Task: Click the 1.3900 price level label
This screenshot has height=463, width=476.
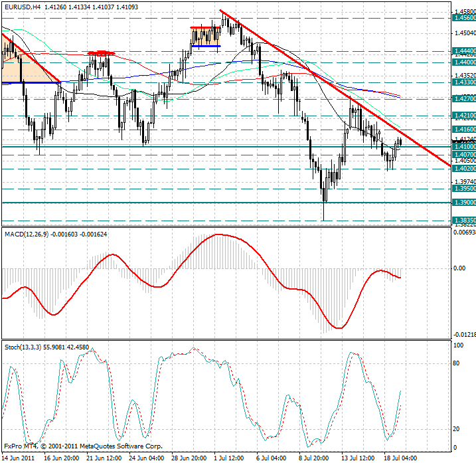Action: point(464,203)
